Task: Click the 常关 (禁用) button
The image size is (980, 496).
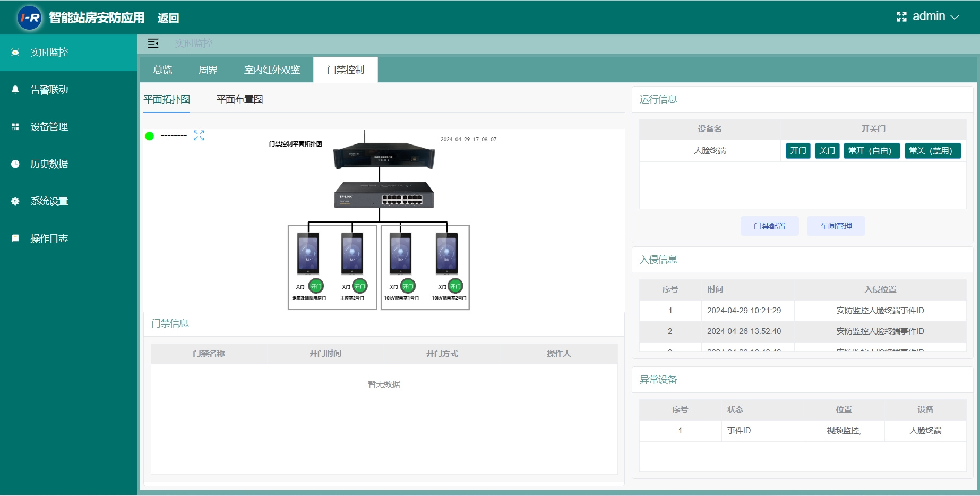Action: 933,151
